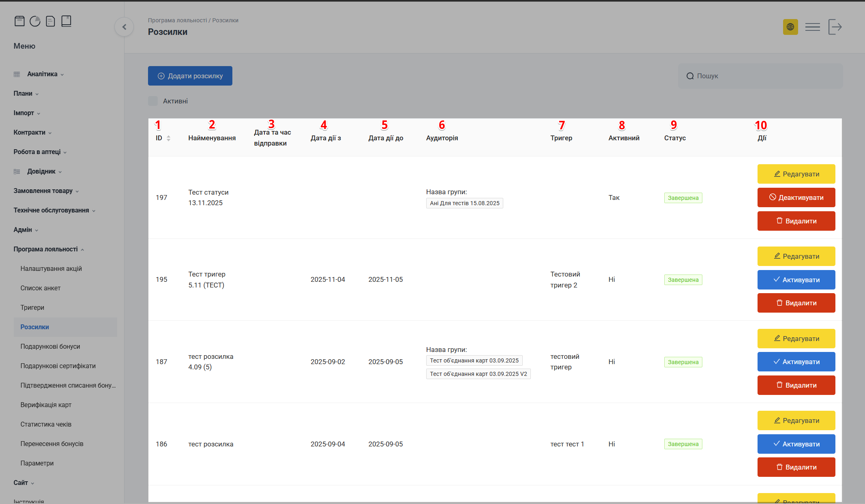Screen dimensions: 865x504
Task: Deactivate mailing 197 with Деактивувати button
Action: (796, 197)
